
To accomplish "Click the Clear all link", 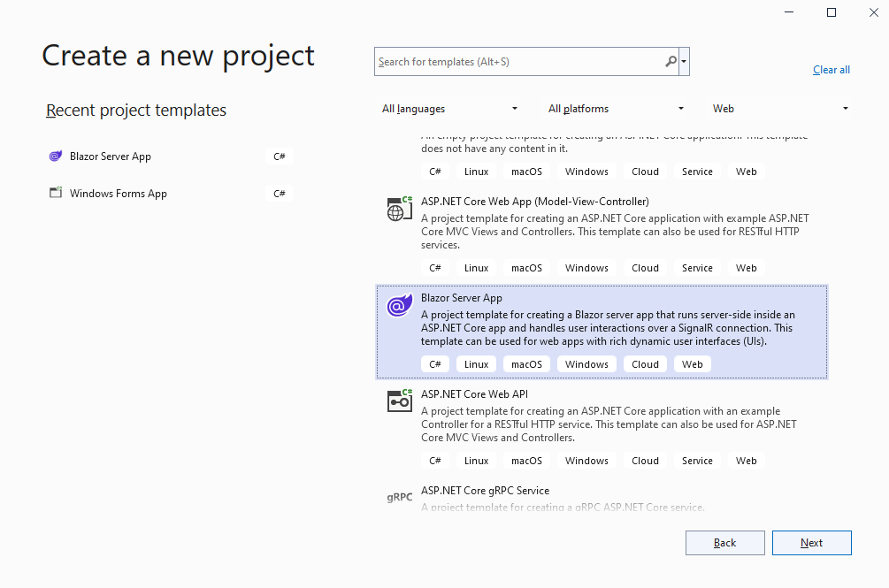I will tap(831, 70).
